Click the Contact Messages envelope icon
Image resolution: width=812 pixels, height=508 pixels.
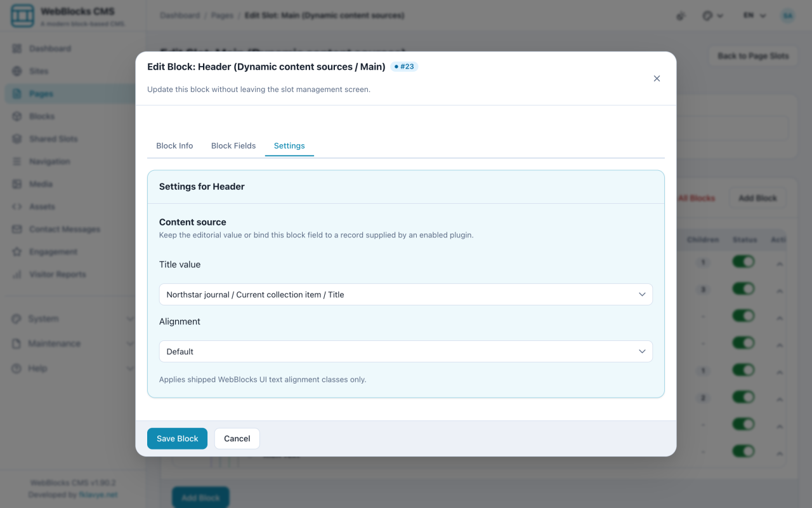pos(17,229)
